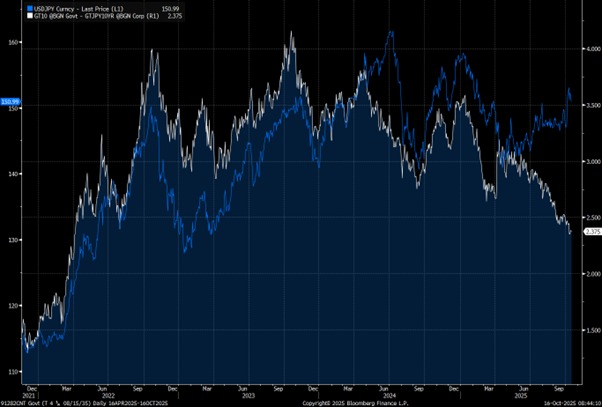
Task: Click the 130 tick on left axis
Action: click(13, 240)
